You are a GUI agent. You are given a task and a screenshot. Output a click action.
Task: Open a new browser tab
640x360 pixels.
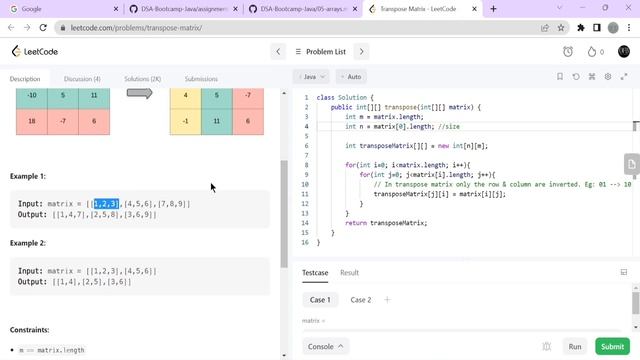(x=493, y=9)
